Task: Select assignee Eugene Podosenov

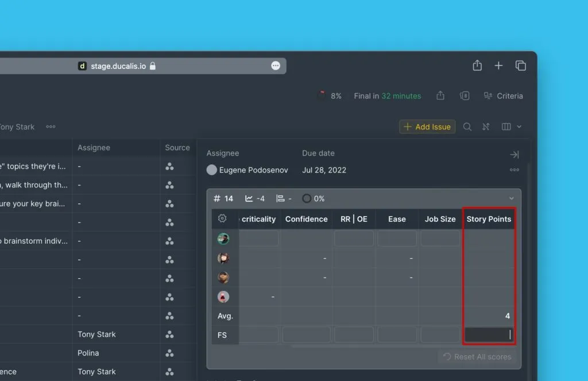Action: pos(247,170)
